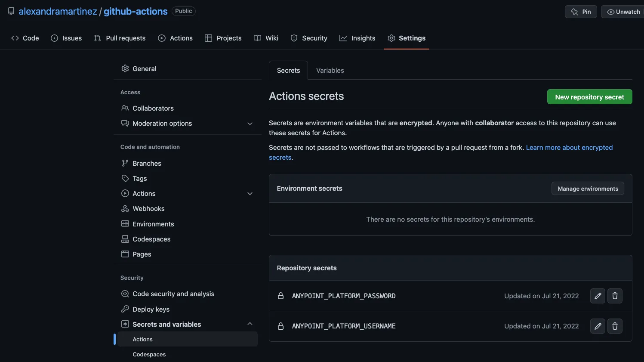644x362 pixels.
Task: Click the shield scan icon for Code security
Action: click(x=125, y=294)
